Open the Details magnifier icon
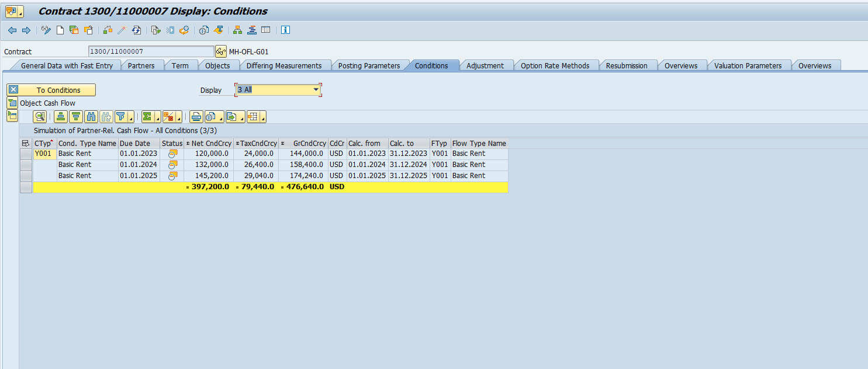Viewport: 868px width, 369px height. coord(39,116)
